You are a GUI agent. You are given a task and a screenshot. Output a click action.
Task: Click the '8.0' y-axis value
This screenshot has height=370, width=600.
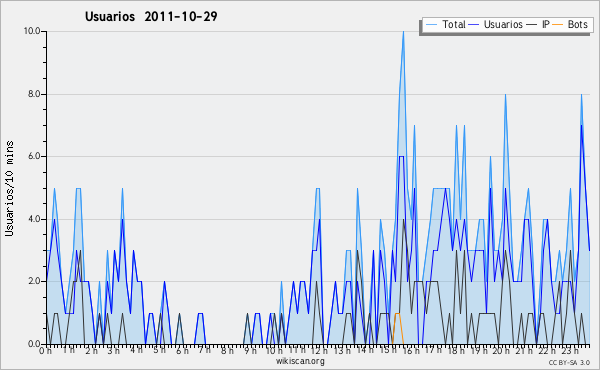click(34, 94)
